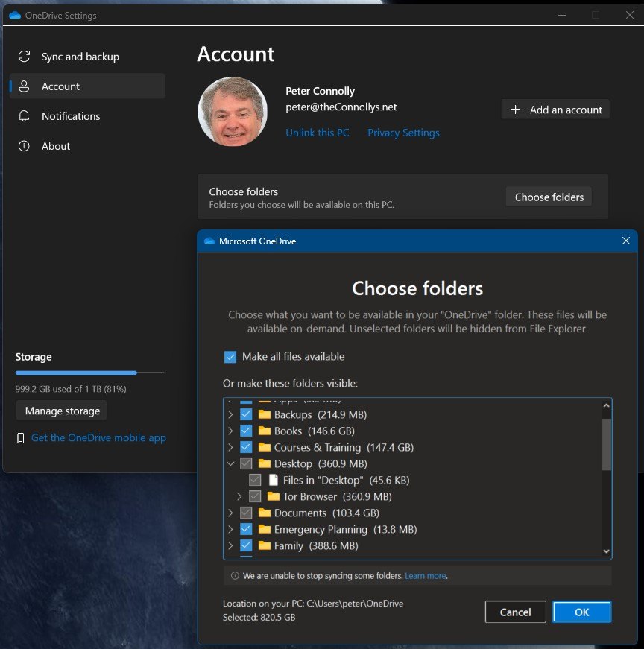Image resolution: width=644 pixels, height=649 pixels.
Task: Expand Courses & Training folder
Action: (x=230, y=447)
